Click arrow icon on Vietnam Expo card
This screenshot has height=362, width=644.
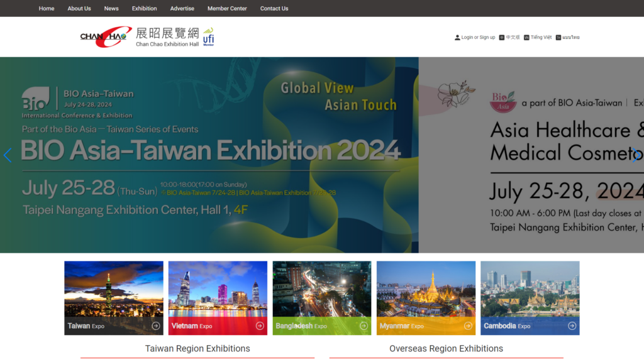[260, 326]
